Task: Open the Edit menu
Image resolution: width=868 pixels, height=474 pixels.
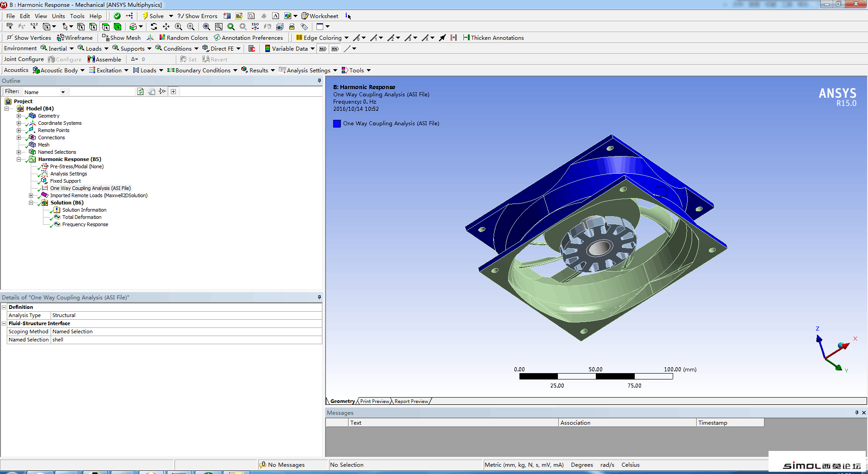Action: pyautogui.click(x=25, y=16)
